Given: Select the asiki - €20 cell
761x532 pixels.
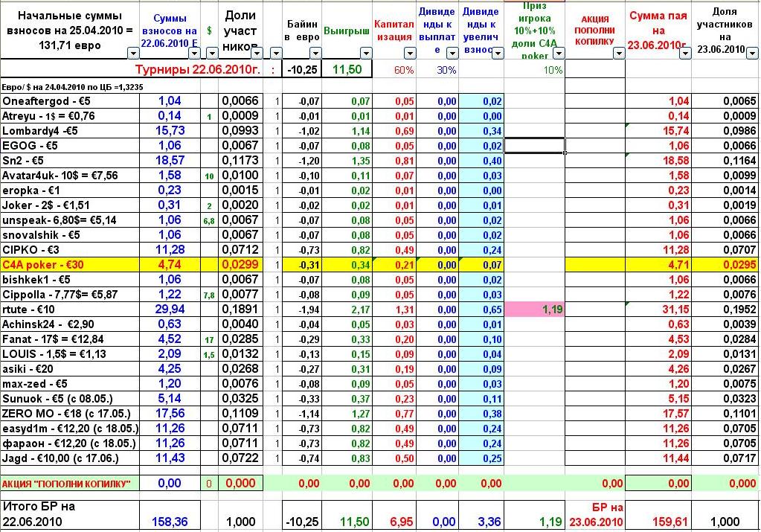Looking at the screenshot, I should 70,369.
